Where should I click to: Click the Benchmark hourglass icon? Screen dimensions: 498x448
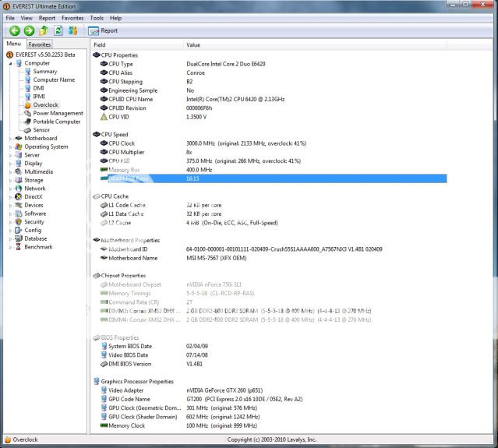(x=19, y=247)
